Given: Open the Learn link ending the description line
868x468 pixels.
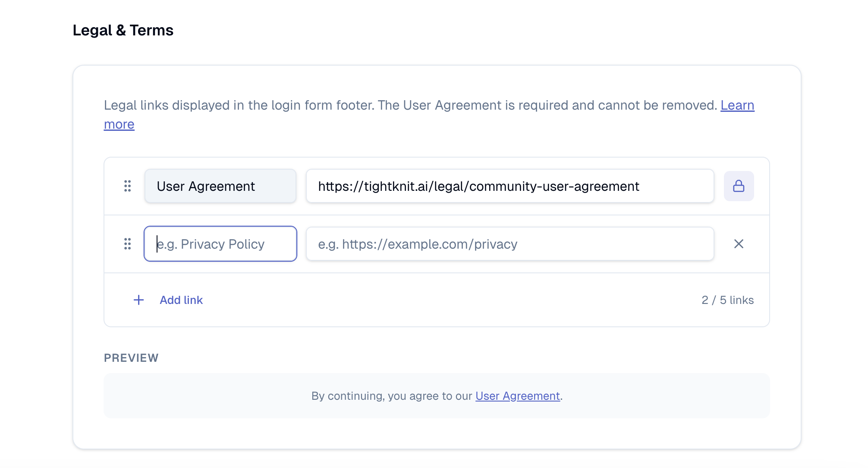Looking at the screenshot, I should [737, 105].
